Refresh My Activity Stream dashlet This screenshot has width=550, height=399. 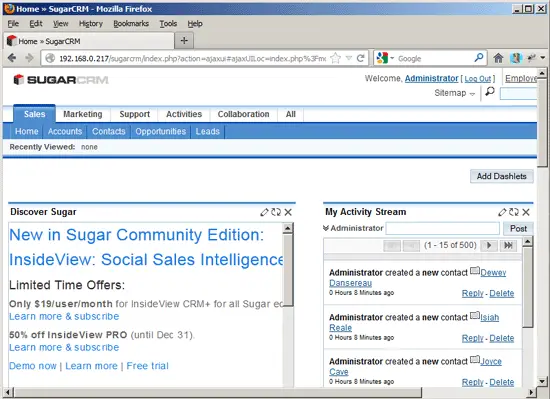[514, 212]
